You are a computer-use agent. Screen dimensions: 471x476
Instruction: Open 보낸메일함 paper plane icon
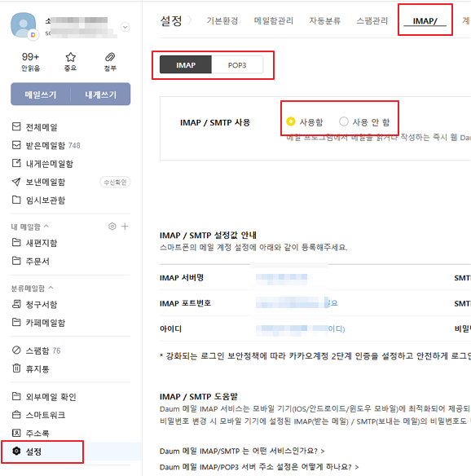pyautogui.click(x=16, y=182)
